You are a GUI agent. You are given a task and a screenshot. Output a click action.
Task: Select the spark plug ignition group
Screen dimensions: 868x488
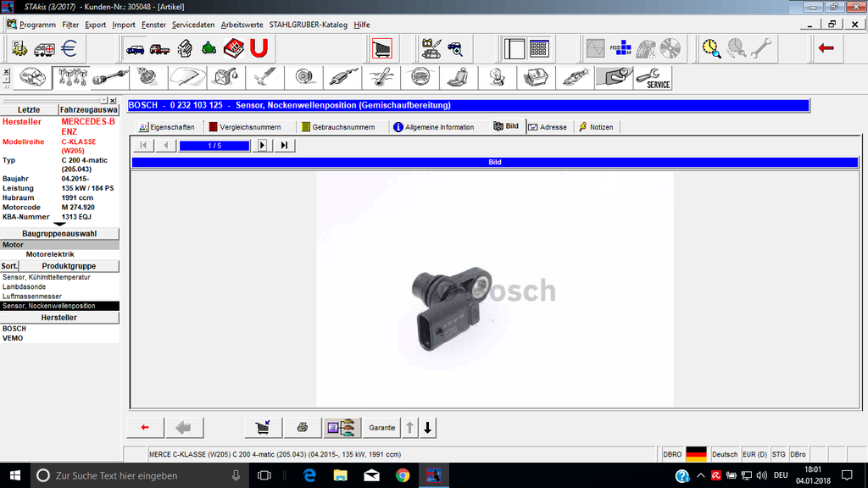[576, 77]
